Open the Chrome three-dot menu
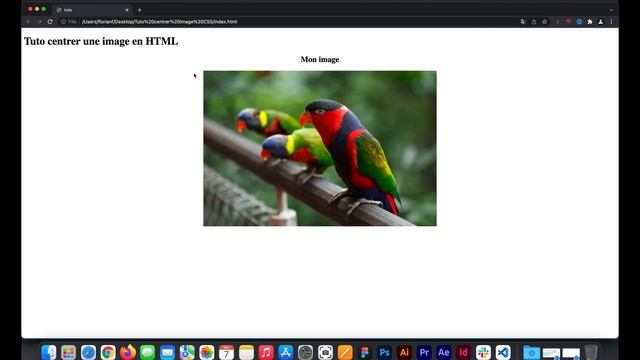 tap(611, 22)
